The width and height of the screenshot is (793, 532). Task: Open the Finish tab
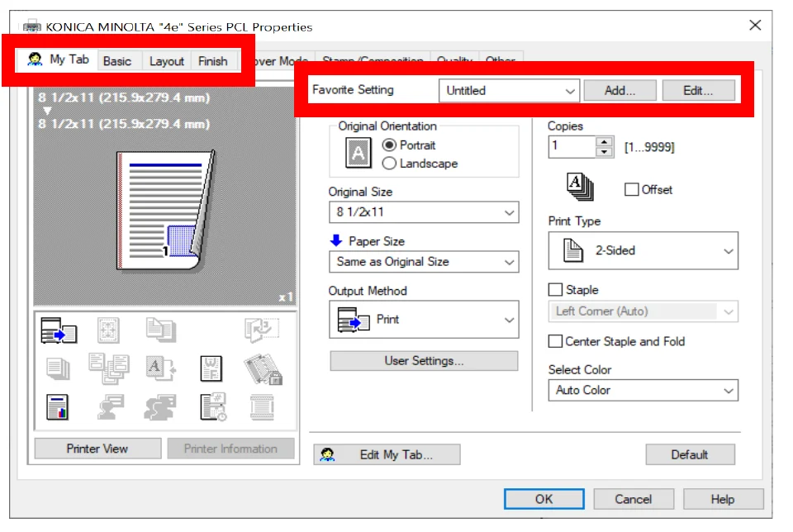(x=213, y=61)
